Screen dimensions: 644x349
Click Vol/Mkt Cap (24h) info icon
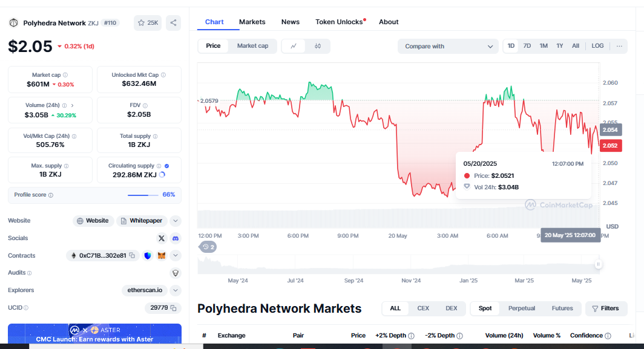pos(74,136)
